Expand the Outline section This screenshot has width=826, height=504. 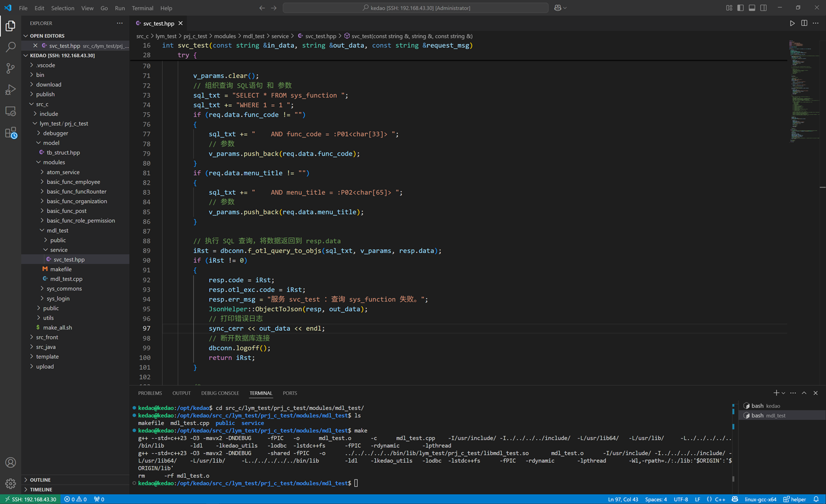[75, 480]
